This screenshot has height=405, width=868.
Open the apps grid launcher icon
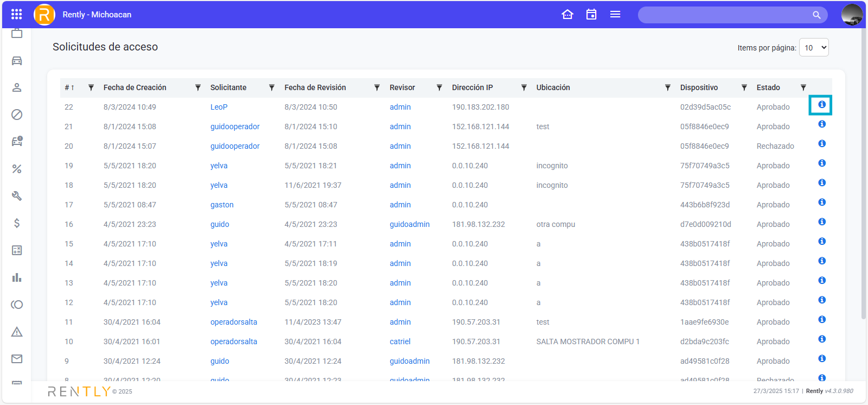tap(16, 15)
